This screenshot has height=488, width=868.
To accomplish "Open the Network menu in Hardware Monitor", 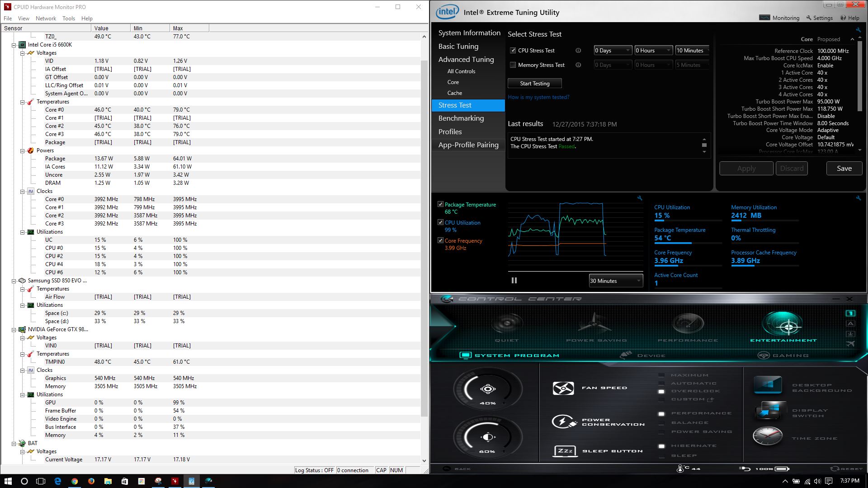I will click(46, 19).
